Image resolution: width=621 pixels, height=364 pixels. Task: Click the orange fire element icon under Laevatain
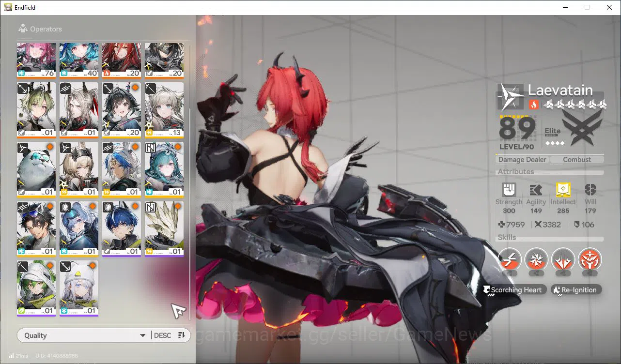click(x=533, y=104)
